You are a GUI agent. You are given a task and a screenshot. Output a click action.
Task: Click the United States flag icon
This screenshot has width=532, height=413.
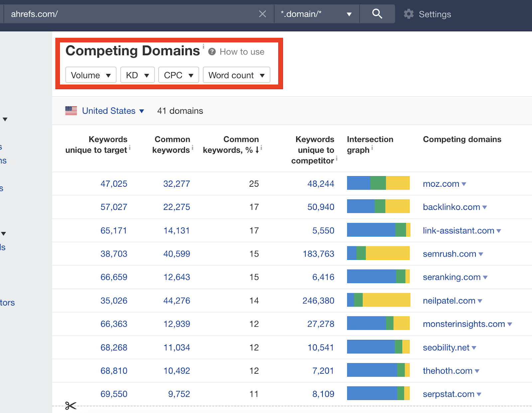[71, 111]
